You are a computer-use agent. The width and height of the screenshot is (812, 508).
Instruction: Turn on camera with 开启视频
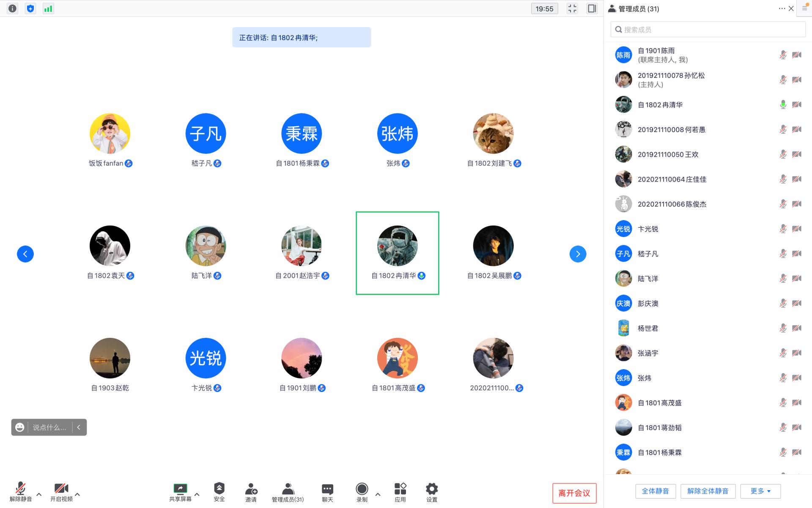[x=61, y=492]
